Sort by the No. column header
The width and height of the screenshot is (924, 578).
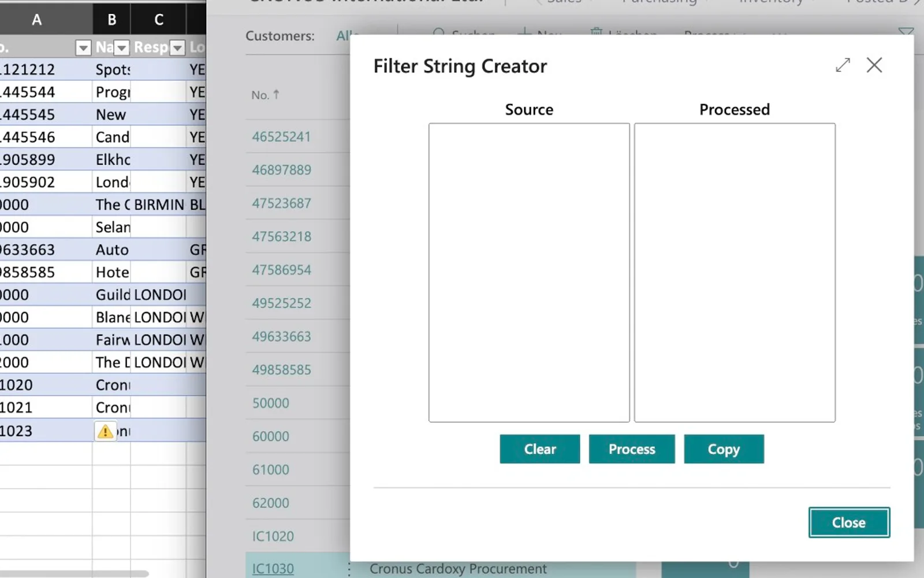(x=265, y=95)
